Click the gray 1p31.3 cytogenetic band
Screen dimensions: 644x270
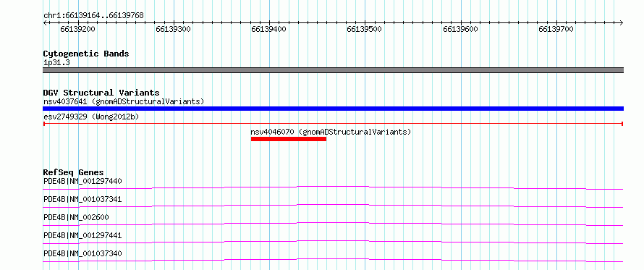pyautogui.click(x=333, y=70)
